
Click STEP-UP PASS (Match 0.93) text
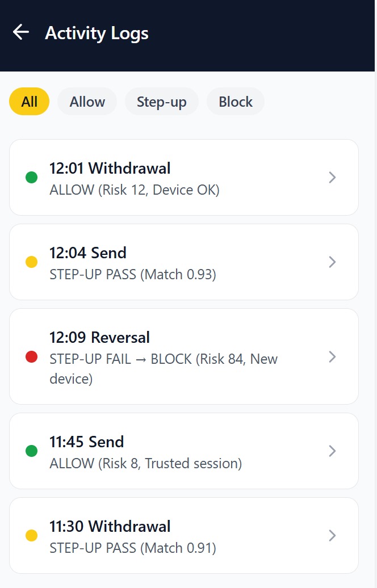pos(133,275)
